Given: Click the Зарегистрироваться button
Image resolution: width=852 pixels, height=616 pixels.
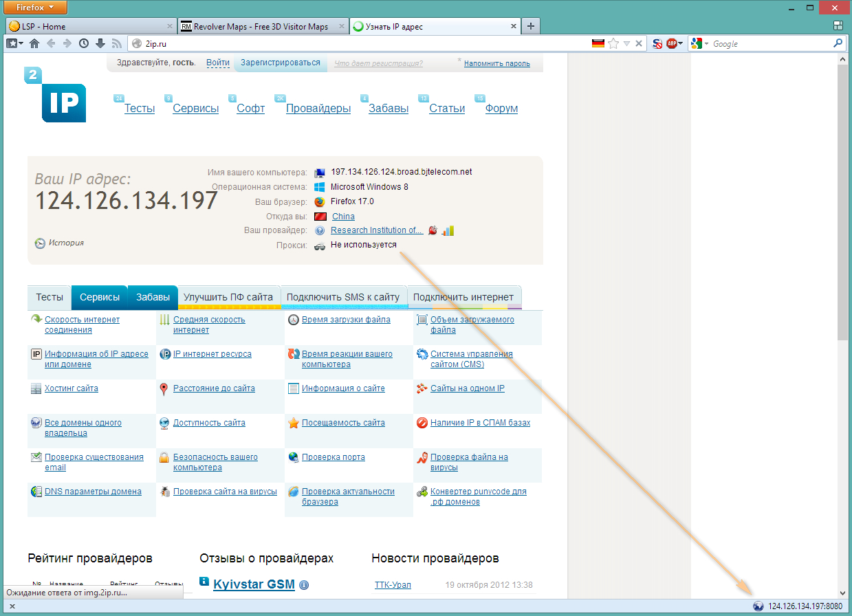Looking at the screenshot, I should pyautogui.click(x=281, y=63).
